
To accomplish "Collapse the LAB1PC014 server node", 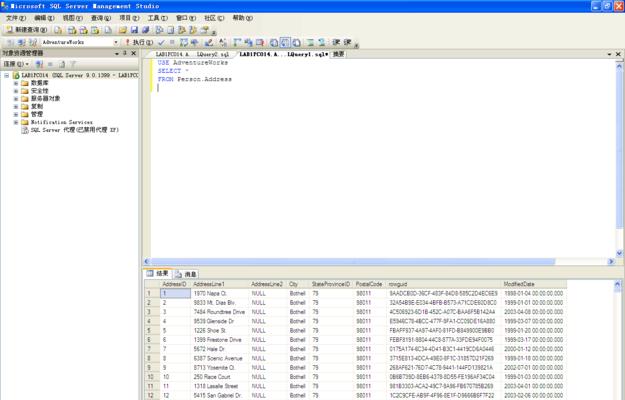I will [x=6, y=75].
